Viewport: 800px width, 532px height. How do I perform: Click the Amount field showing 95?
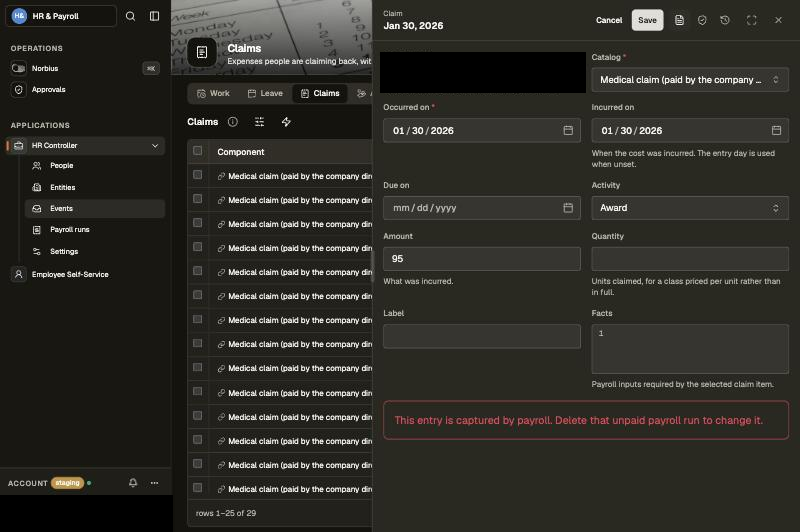point(482,259)
